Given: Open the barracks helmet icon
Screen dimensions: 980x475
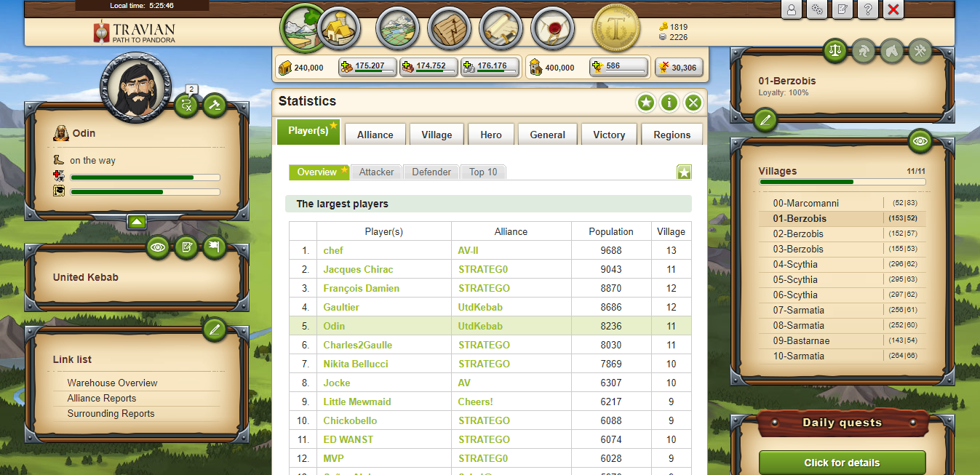Looking at the screenshot, I should [864, 51].
